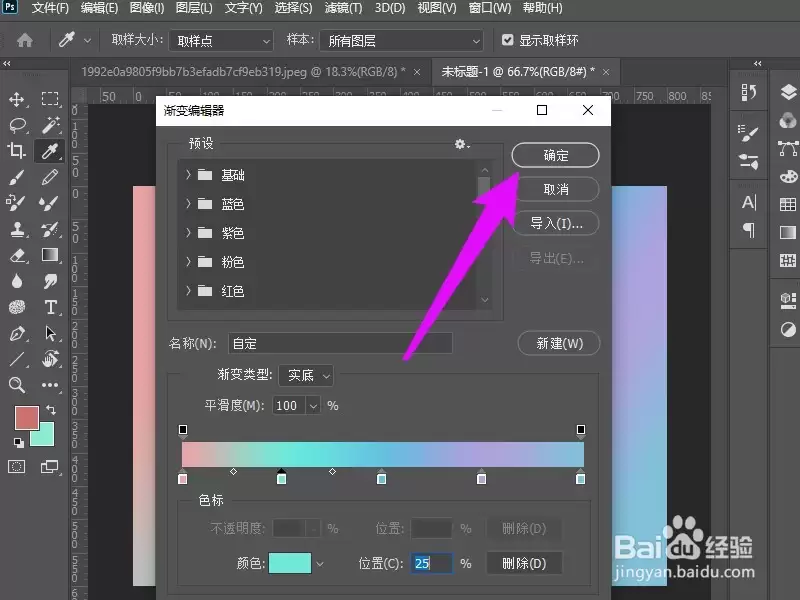
Task: Select the Blur droplet tool
Action: 17,281
